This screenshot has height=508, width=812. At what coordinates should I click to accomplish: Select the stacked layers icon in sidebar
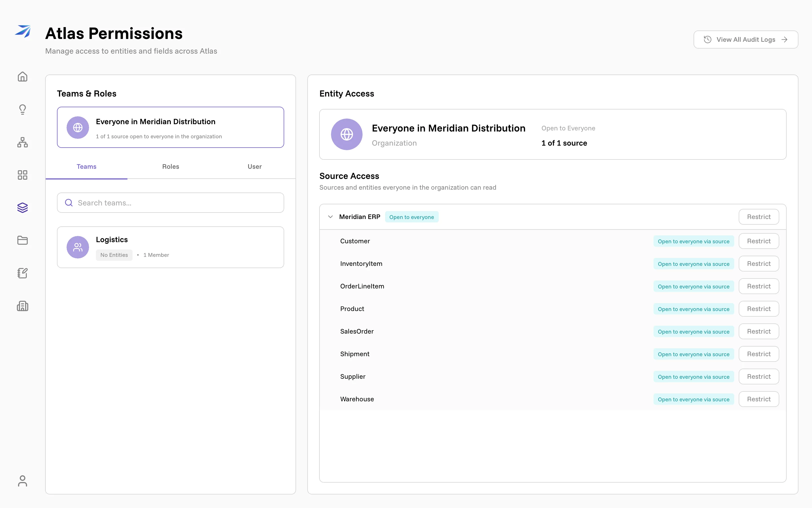[x=23, y=208]
